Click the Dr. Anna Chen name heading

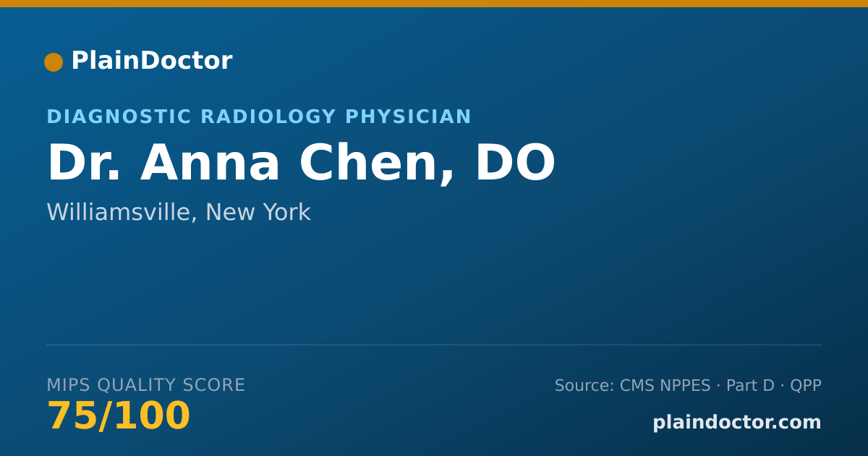coord(301,164)
